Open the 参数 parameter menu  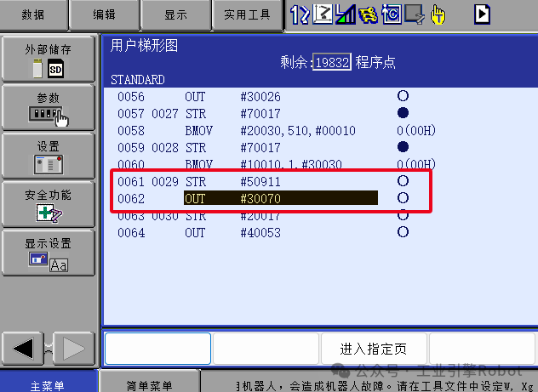click(x=48, y=107)
